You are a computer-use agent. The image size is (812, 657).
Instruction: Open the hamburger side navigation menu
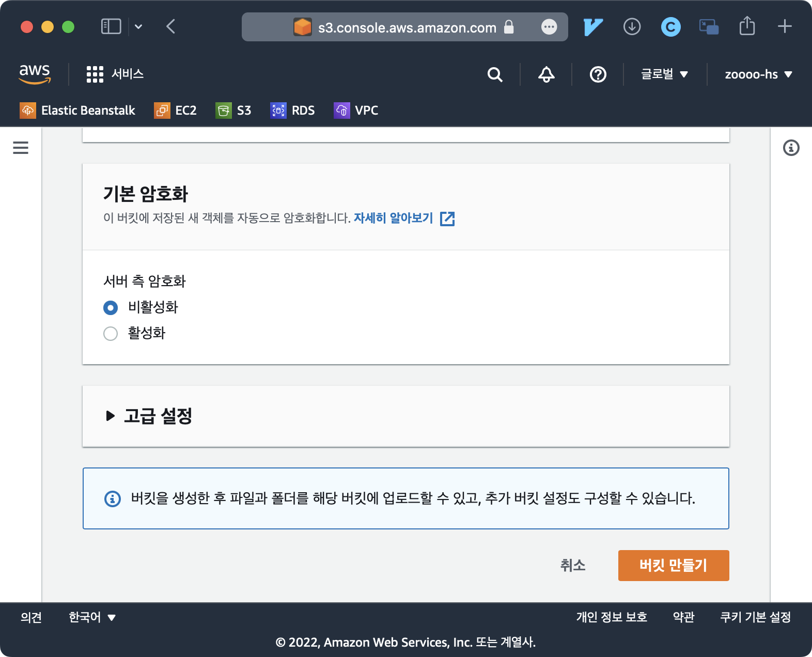click(x=21, y=148)
